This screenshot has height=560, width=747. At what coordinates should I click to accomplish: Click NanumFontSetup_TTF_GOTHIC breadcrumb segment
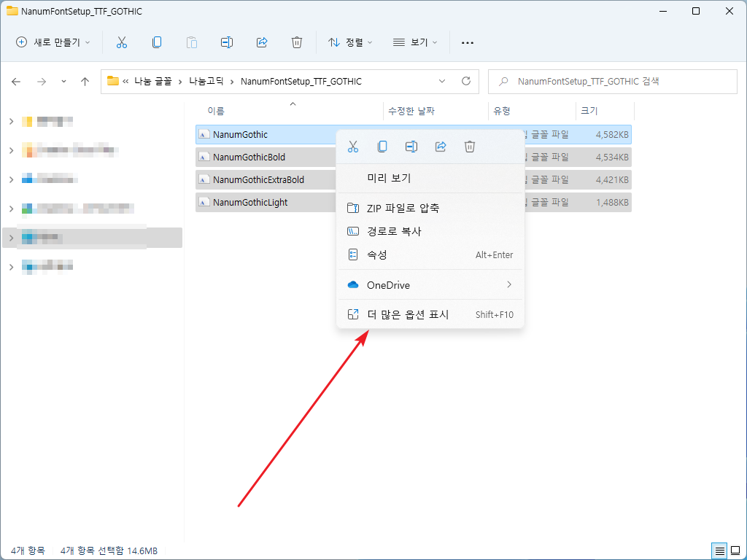click(x=301, y=82)
